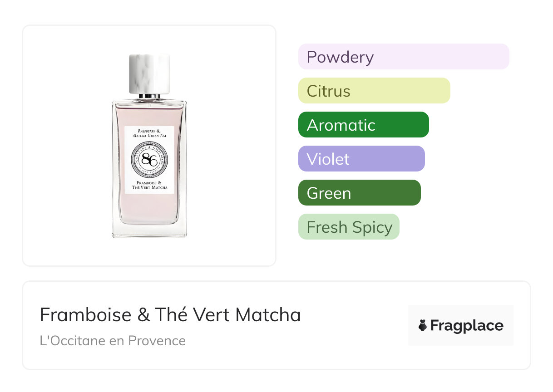
Task: Open the perfume bottle product image
Action: [x=149, y=145]
